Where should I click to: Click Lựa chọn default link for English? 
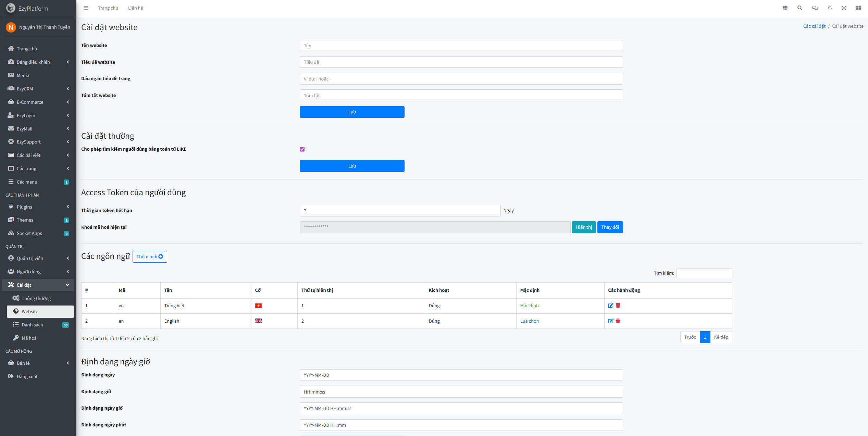(529, 321)
